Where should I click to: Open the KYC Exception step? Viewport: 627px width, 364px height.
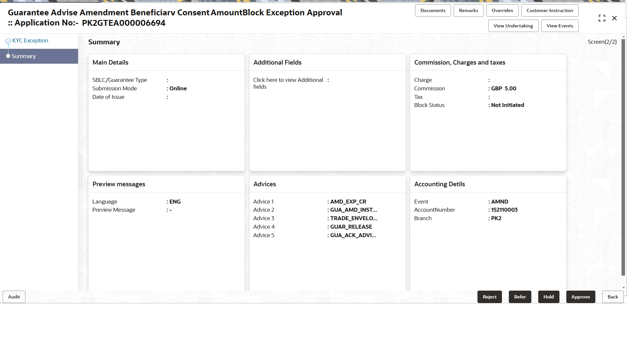[x=30, y=40]
